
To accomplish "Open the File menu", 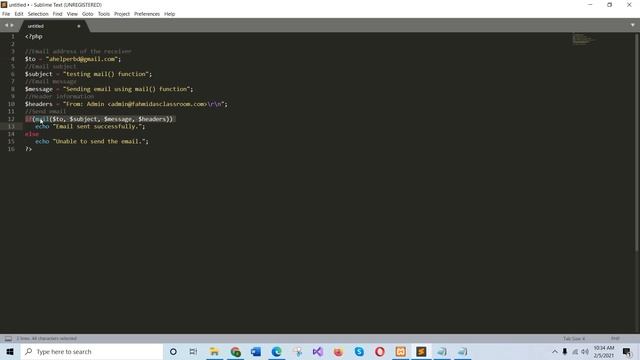I will coord(6,14).
